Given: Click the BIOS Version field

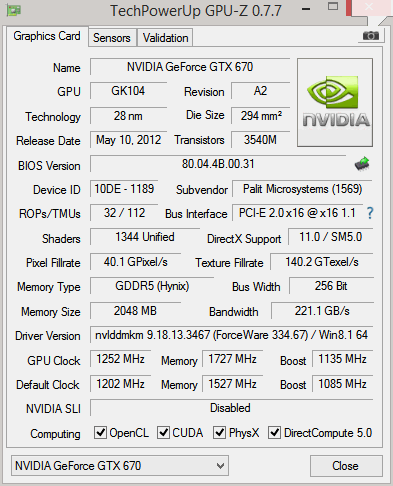Looking at the screenshot, I should coord(218,164).
